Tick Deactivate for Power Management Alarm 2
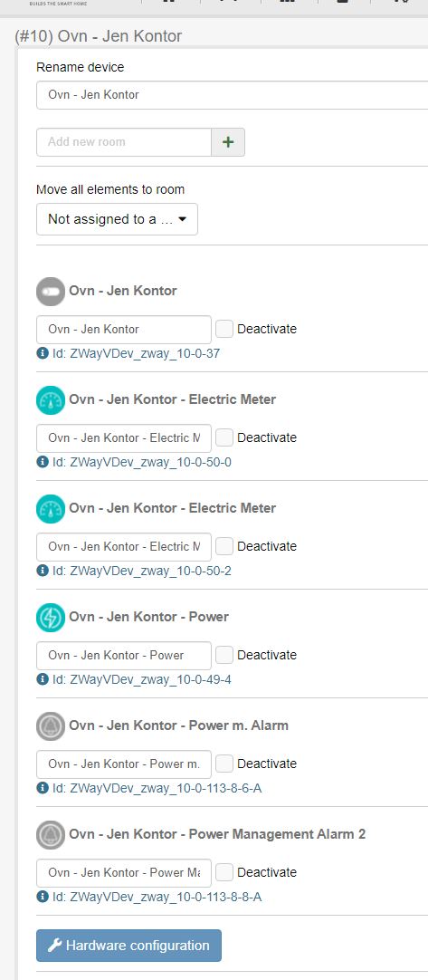 click(224, 872)
